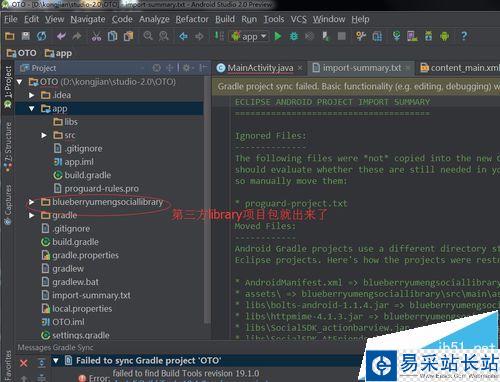Screen dimensions: 500x382
Task: Run app with the green play icon
Action: point(278,36)
